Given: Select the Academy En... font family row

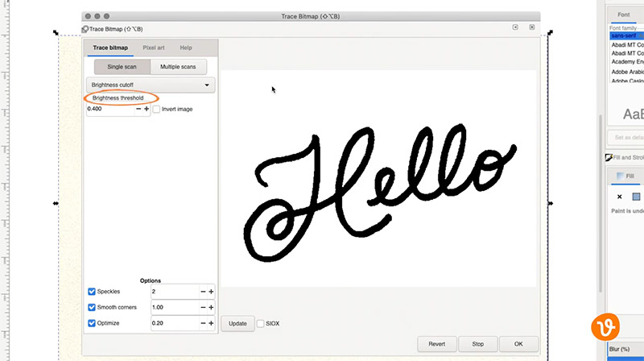Looking at the screenshot, I should pyautogui.click(x=627, y=62).
